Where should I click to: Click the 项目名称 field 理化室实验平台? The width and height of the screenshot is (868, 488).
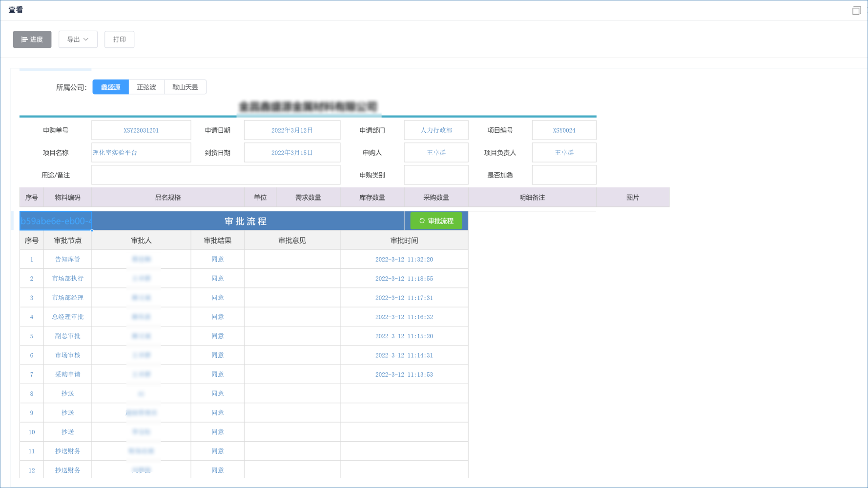141,153
